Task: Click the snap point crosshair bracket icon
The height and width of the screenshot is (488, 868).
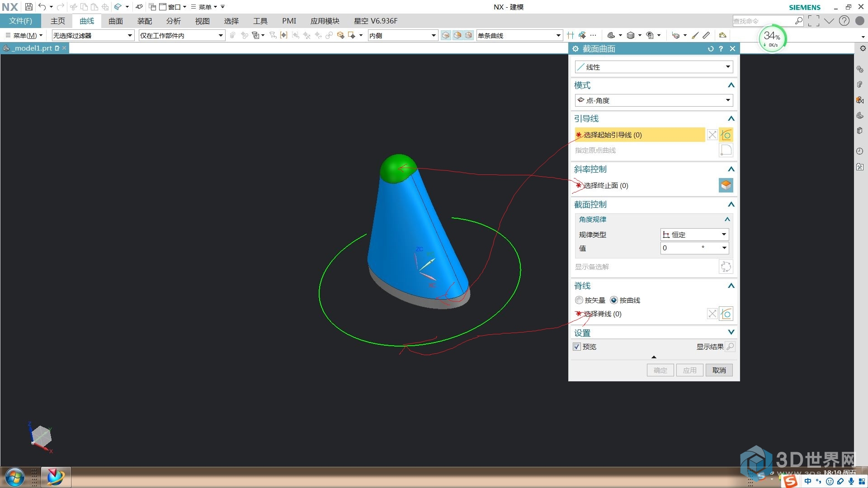Action: click(x=283, y=35)
